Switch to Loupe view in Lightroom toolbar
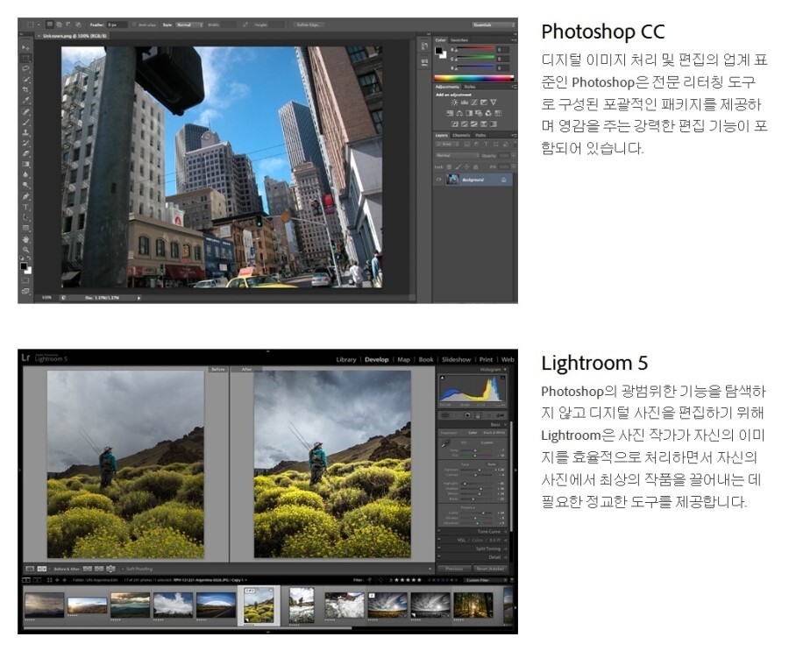This screenshot has width=789, height=672. [30, 569]
